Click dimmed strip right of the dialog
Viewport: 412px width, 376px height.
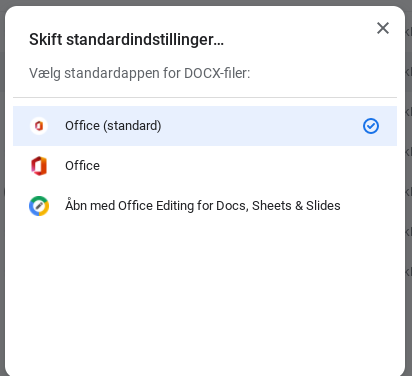point(409,190)
